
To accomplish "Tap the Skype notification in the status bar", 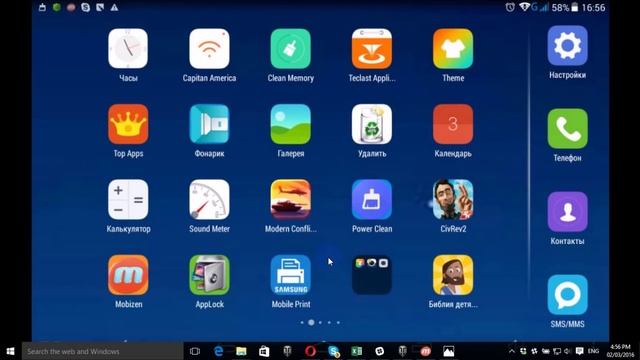I will [85, 7].
